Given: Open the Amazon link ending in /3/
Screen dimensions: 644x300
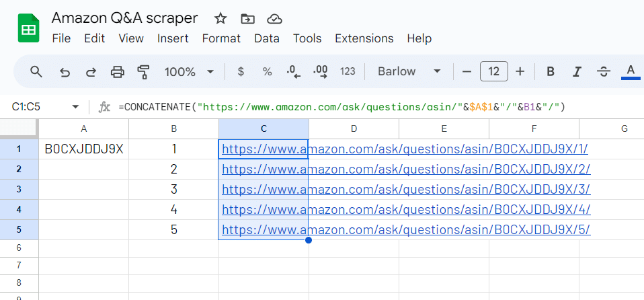Looking at the screenshot, I should pos(406,189).
